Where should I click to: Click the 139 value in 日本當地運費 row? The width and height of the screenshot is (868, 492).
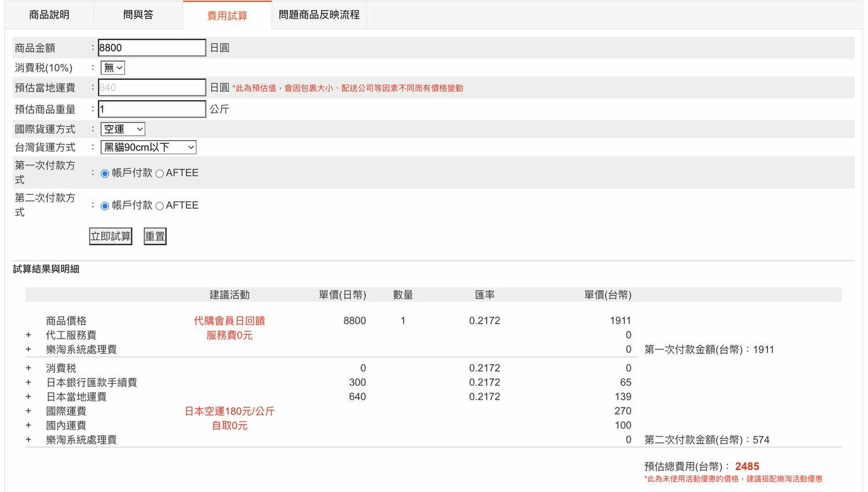(623, 397)
